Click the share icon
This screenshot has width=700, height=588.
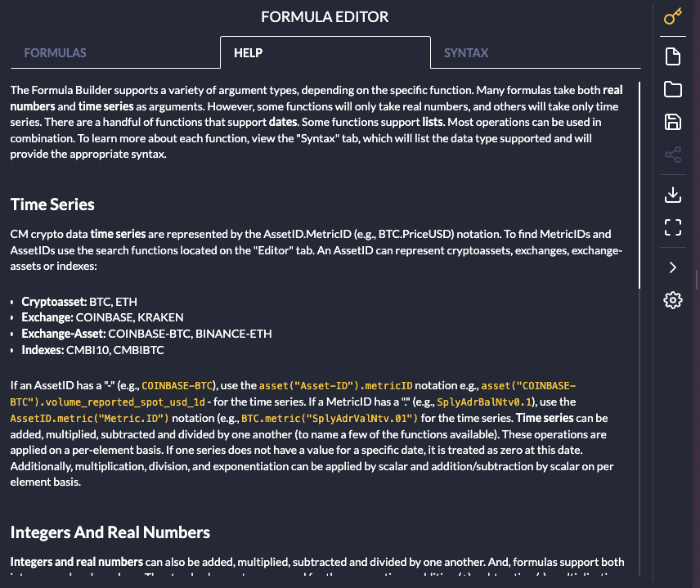(x=672, y=155)
